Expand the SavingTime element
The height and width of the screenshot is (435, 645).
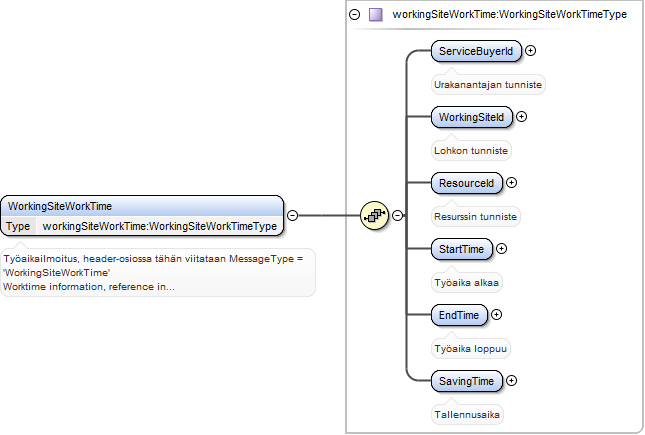coord(511,381)
